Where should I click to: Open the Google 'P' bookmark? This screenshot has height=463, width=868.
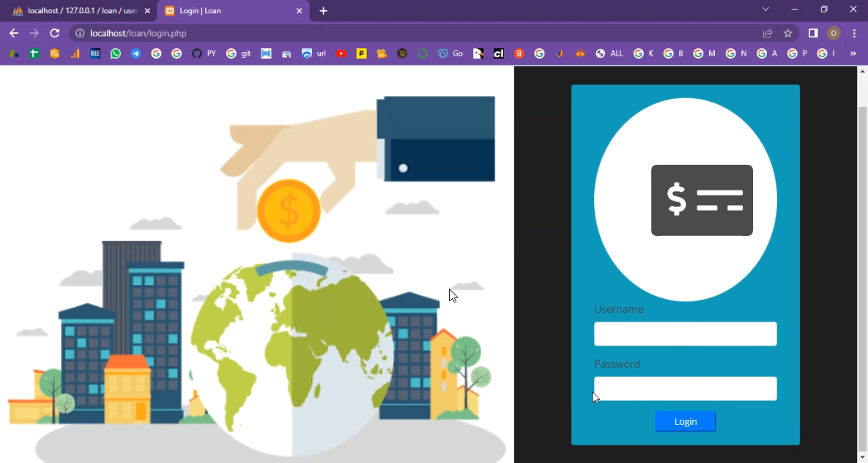(x=798, y=53)
